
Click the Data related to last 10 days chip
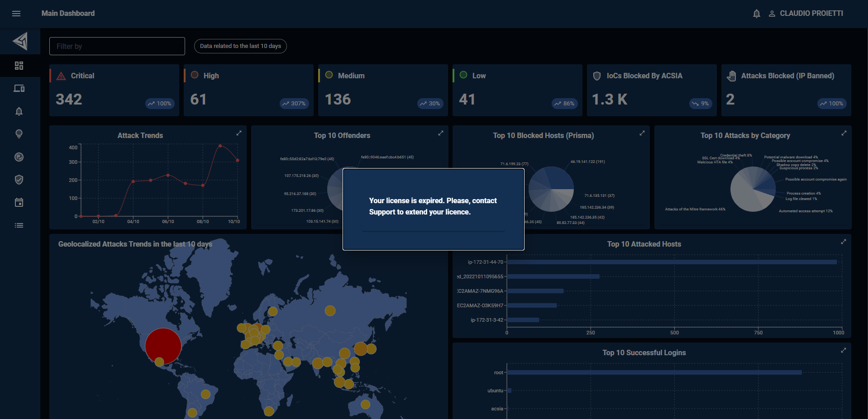pyautogui.click(x=240, y=46)
